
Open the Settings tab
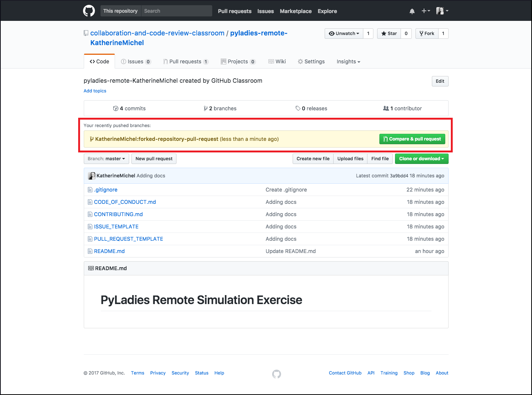point(311,61)
